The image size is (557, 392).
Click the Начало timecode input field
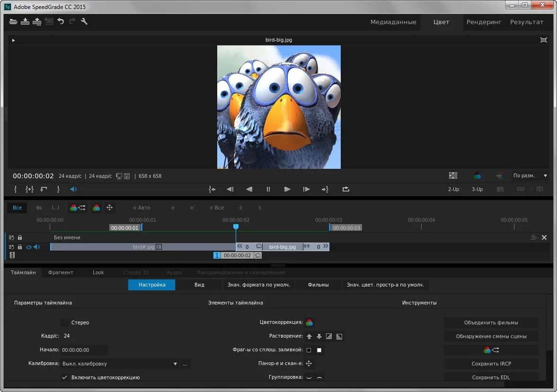[84, 350]
